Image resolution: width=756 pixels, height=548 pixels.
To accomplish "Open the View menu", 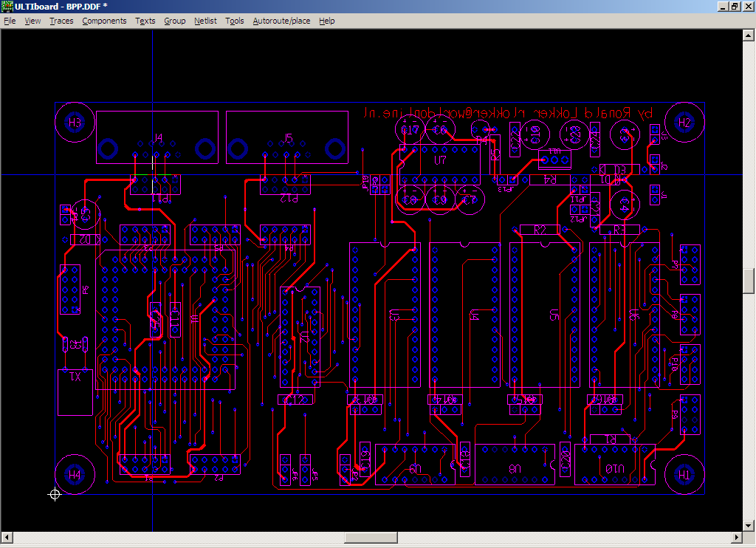I will [x=32, y=21].
